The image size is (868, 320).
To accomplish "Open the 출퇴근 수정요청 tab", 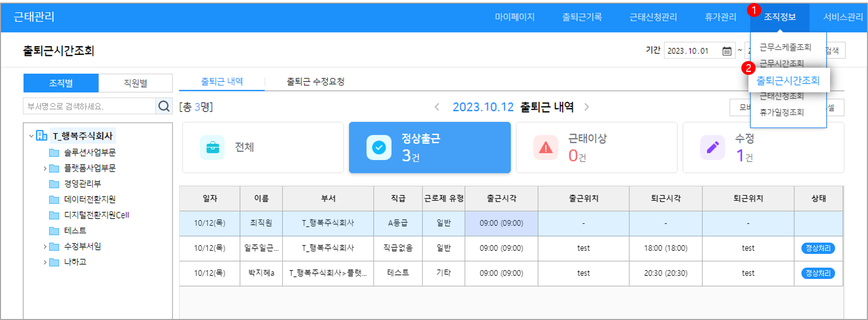I will click(315, 82).
